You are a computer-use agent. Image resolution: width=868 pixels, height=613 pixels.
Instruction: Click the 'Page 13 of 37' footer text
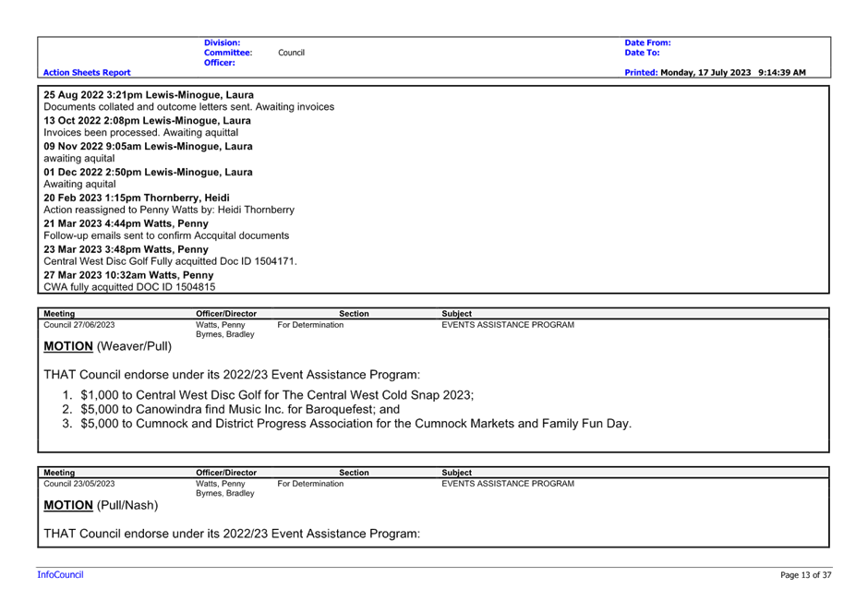(805, 575)
